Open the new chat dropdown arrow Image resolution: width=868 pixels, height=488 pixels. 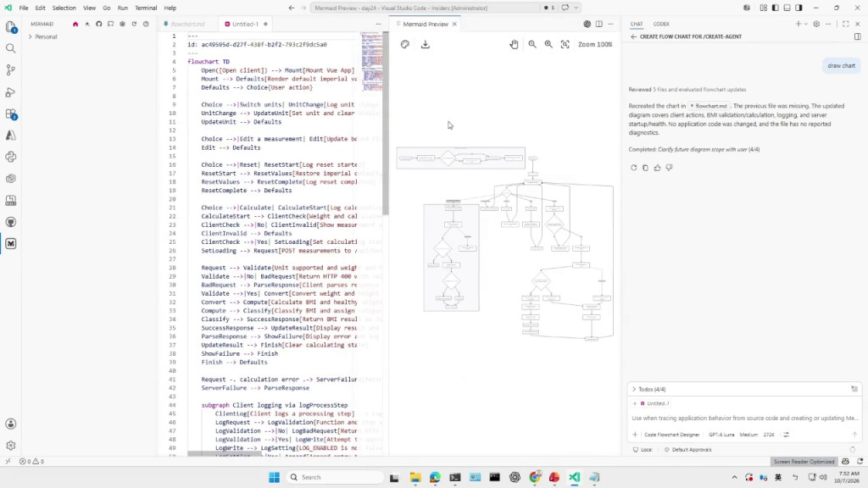pos(805,25)
